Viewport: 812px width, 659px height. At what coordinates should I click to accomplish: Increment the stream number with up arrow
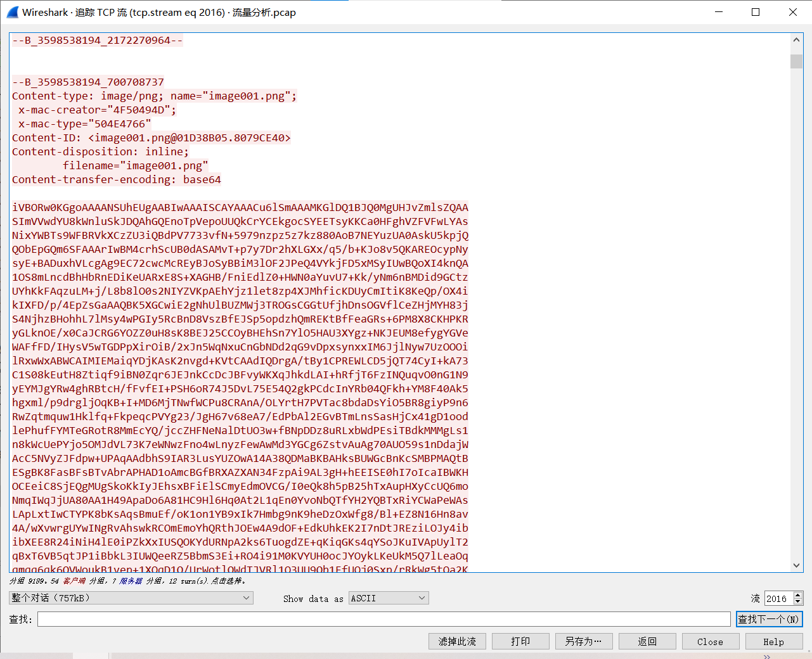tap(798, 595)
